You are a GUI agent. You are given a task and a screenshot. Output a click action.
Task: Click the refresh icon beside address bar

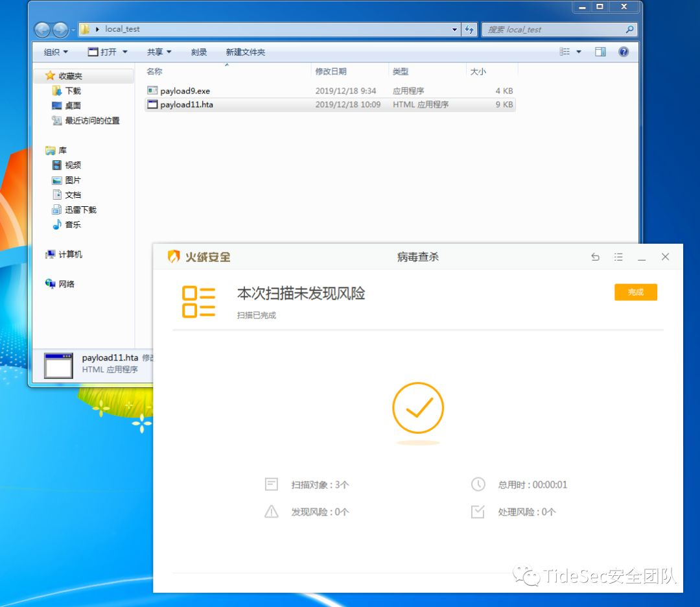coord(470,29)
